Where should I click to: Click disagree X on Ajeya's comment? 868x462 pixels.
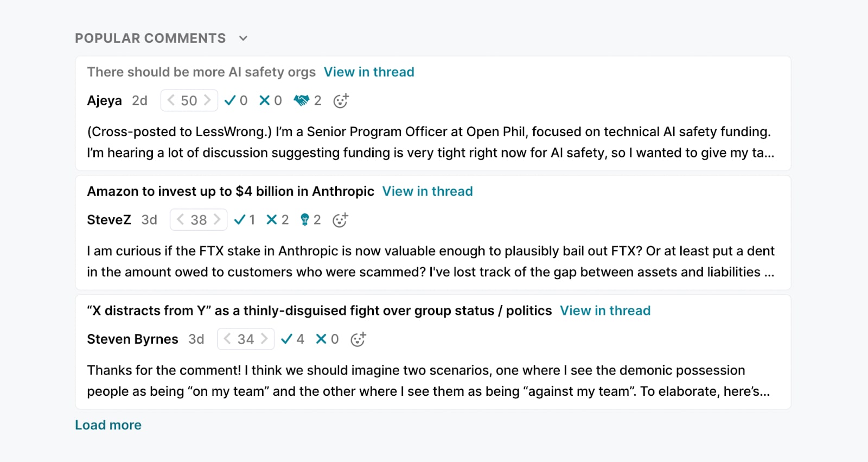coord(265,100)
